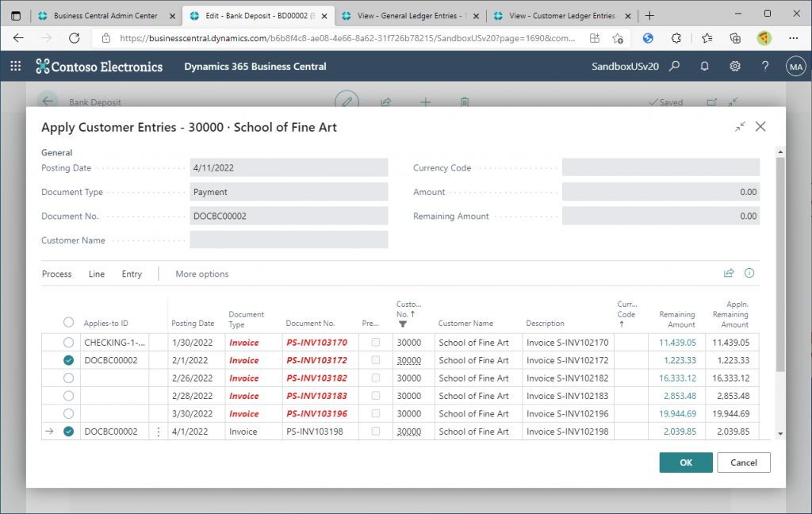Switch to View - General Ledger Entries tab
This screenshot has width=812, height=514.
pyautogui.click(x=411, y=16)
